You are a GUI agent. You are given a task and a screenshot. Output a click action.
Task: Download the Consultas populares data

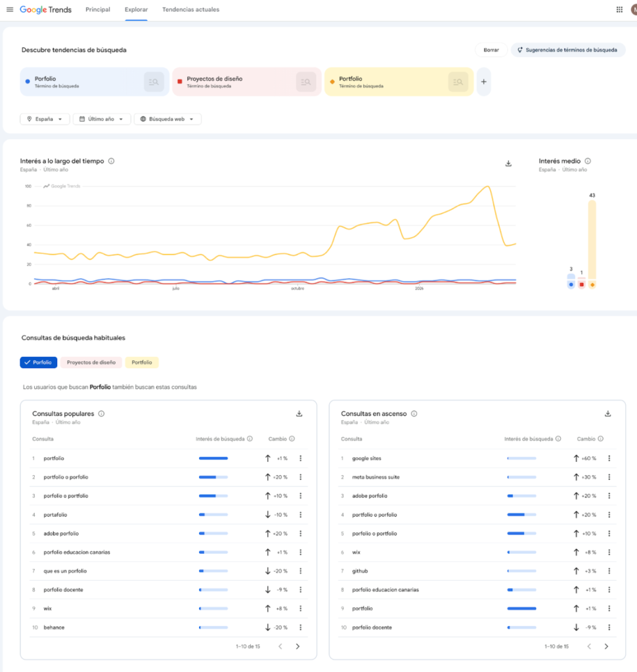pos(299,413)
